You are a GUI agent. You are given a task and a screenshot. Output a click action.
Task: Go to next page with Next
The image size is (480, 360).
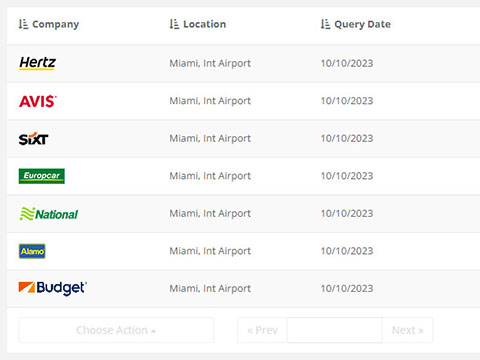(x=407, y=330)
